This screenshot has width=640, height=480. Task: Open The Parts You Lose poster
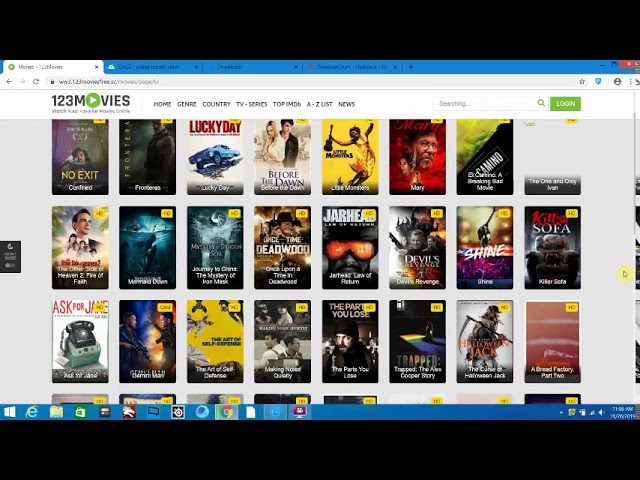(350, 341)
